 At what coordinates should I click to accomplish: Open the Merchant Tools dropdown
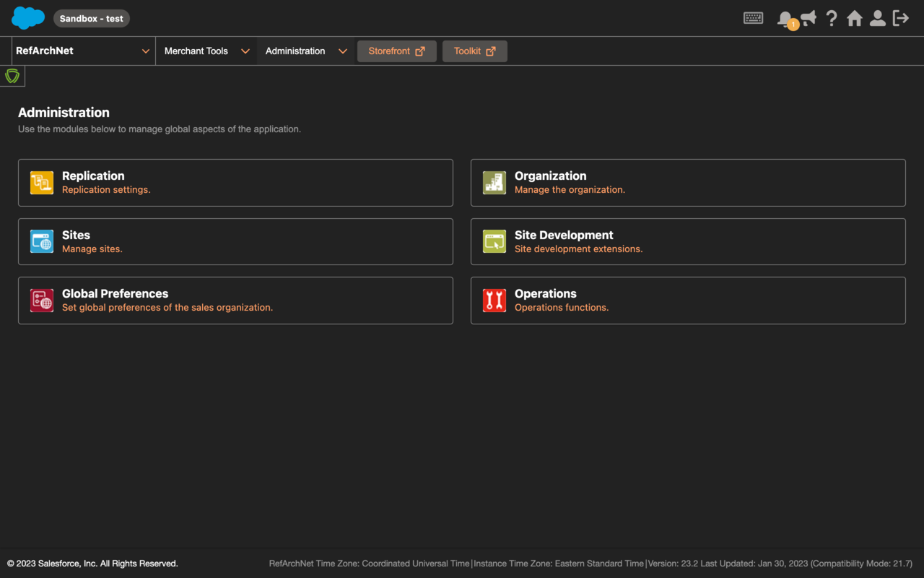[x=206, y=51]
